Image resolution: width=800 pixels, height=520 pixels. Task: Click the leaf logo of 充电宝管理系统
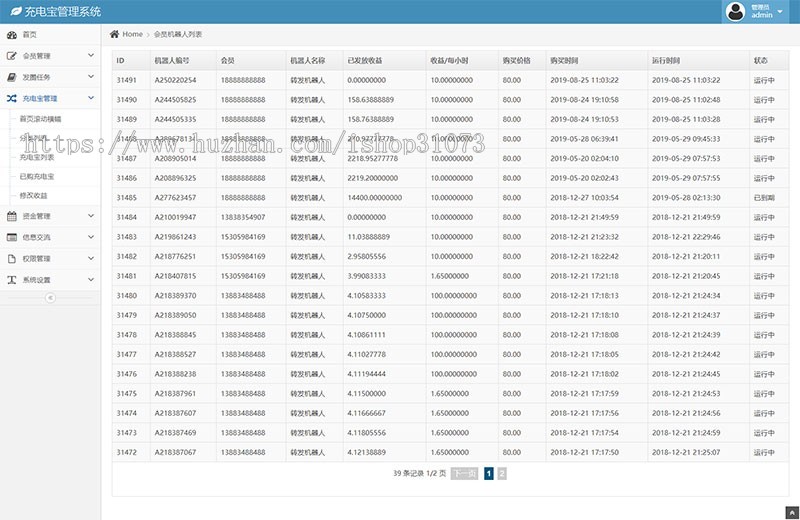pos(16,11)
